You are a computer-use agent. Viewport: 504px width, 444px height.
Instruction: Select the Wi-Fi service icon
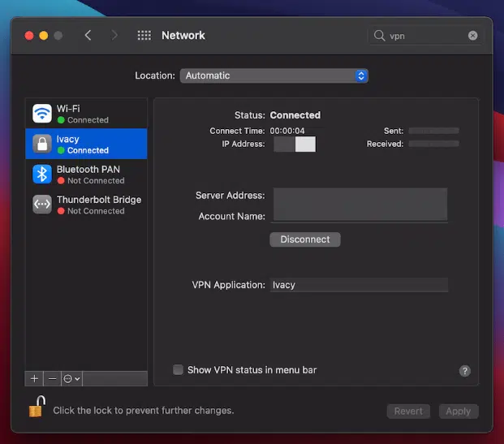[42, 113]
